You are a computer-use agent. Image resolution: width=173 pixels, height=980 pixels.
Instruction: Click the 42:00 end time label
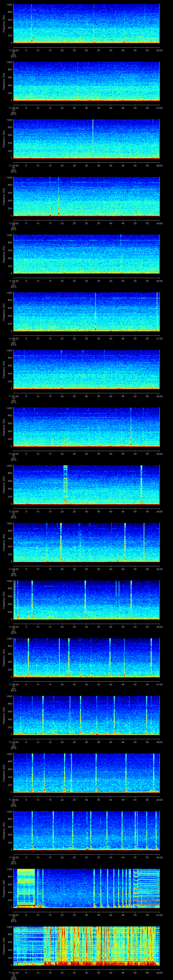click(x=159, y=972)
